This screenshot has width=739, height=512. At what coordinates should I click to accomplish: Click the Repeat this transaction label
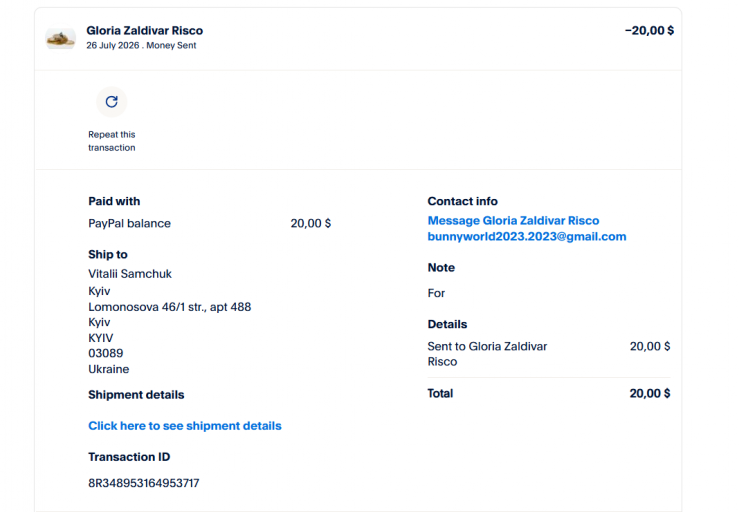click(112, 141)
